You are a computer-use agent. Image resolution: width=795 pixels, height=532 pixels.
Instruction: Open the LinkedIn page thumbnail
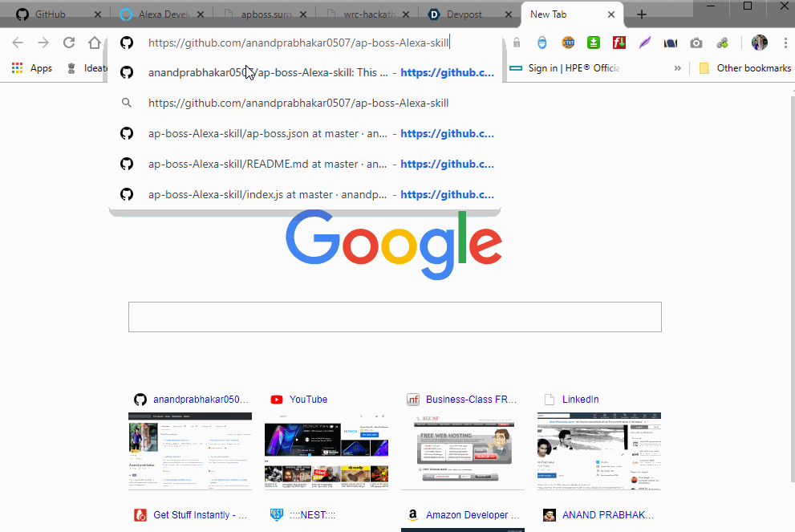(x=599, y=451)
